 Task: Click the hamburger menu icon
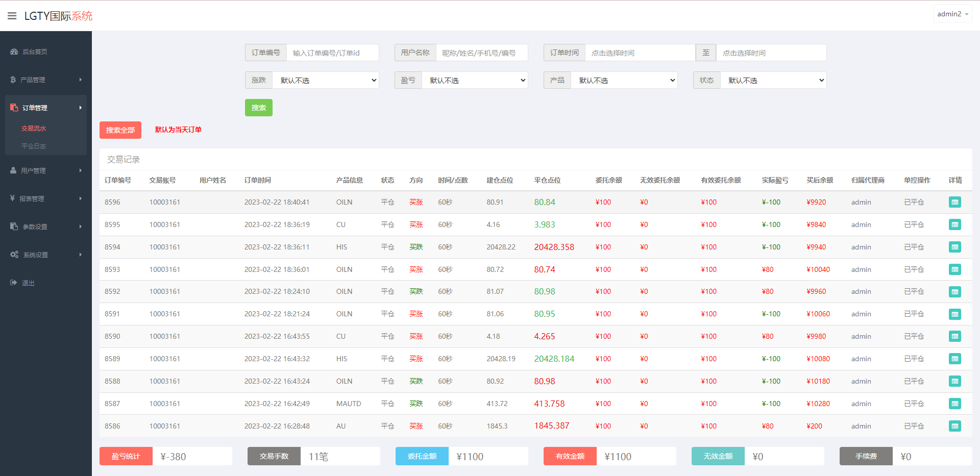(x=12, y=16)
